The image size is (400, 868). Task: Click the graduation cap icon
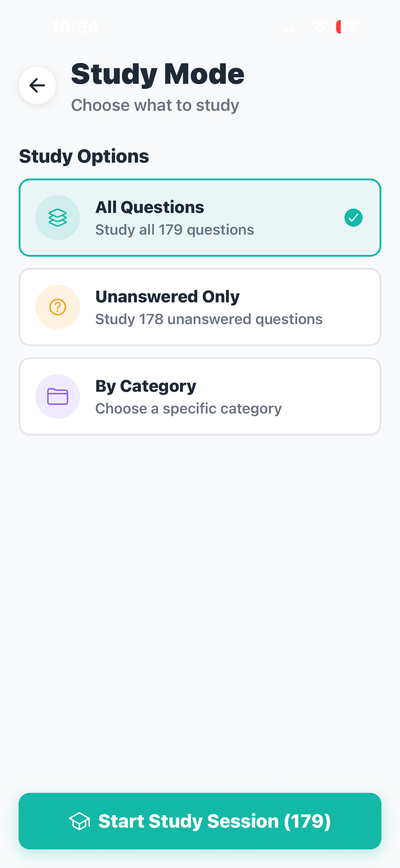[79, 821]
